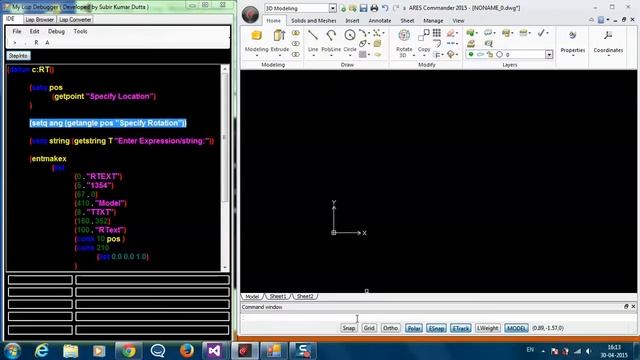640x360 pixels.
Task: Select the Rotate 3D tool
Action: coord(404,36)
